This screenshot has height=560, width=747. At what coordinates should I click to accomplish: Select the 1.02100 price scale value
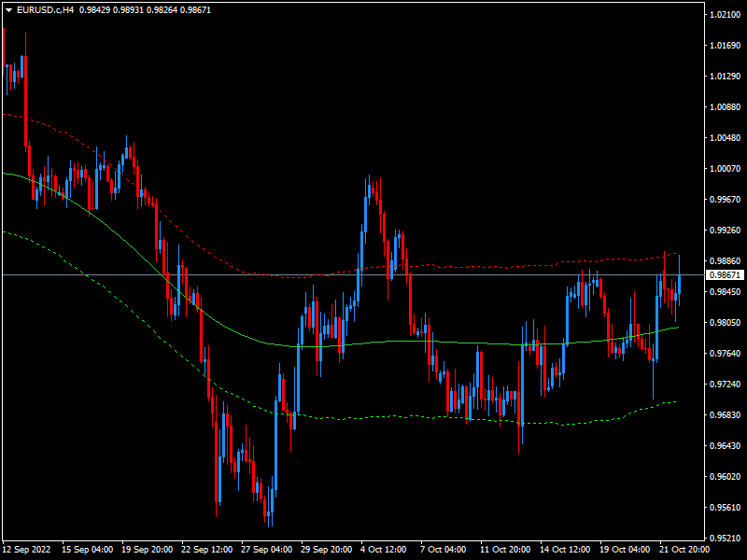click(x=726, y=15)
